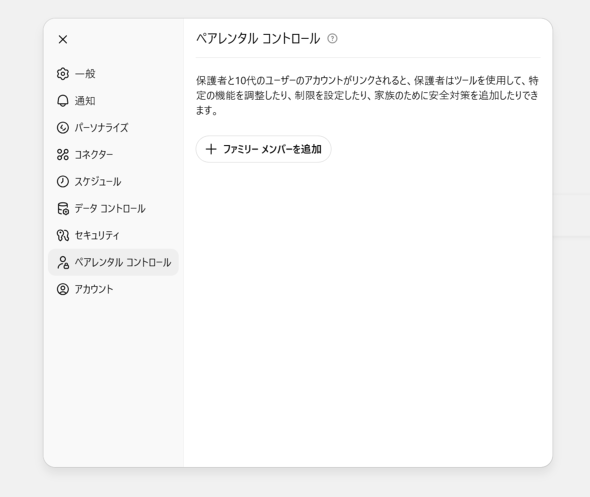The height and width of the screenshot is (497, 590).
Task: Add a family member with ファミリー メンバーを追加
Action: (263, 149)
